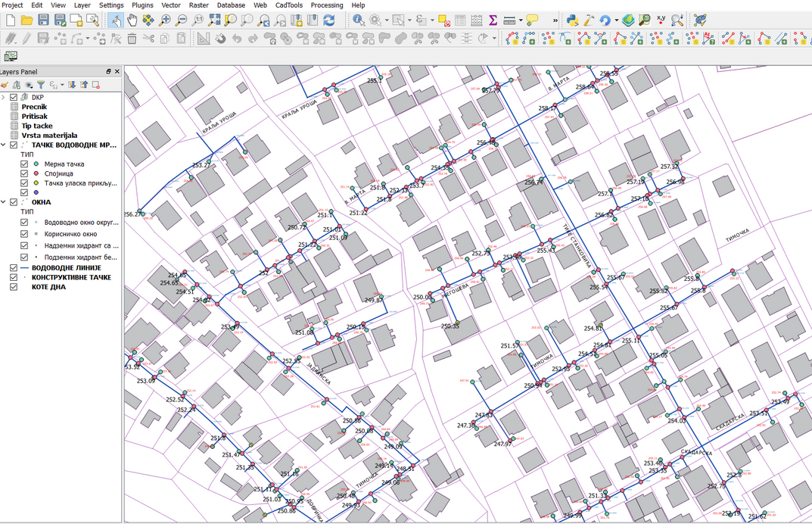Click the Refresh map icon
The width and height of the screenshot is (812, 524).
328,20
